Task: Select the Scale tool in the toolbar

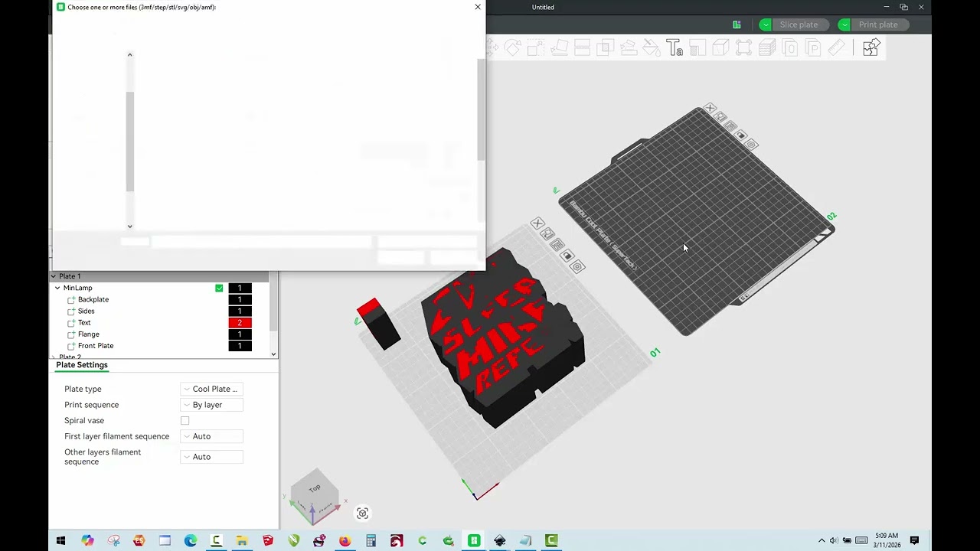Action: (x=536, y=48)
